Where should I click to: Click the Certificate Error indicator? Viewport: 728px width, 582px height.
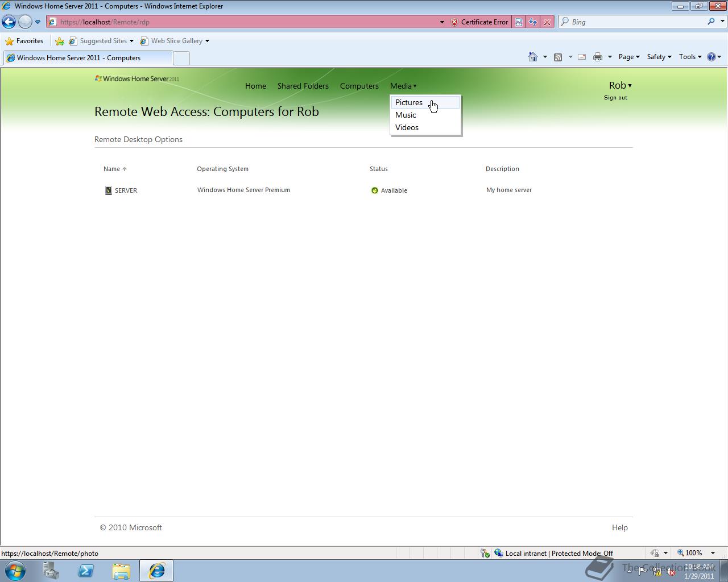pos(479,22)
